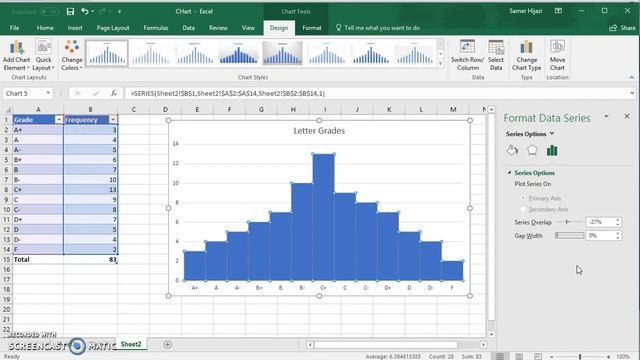Open the Data tab
Viewport: 640px width, 360px height.
[x=188, y=28]
